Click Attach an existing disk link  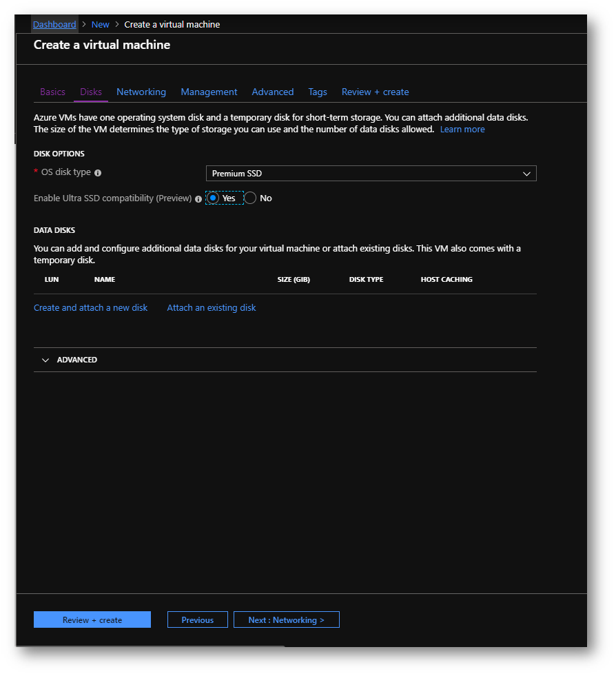pyautogui.click(x=212, y=308)
